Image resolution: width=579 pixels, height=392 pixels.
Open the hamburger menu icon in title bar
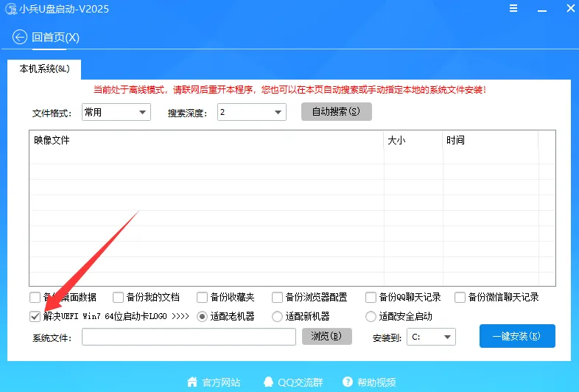(x=513, y=8)
